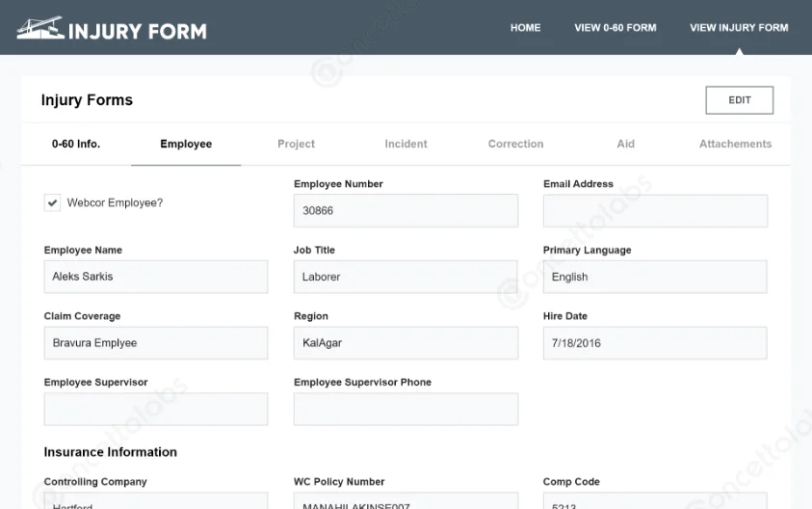This screenshot has width=812, height=509.
Task: Toggle the Webcor Employee checkbox
Action: coord(53,203)
